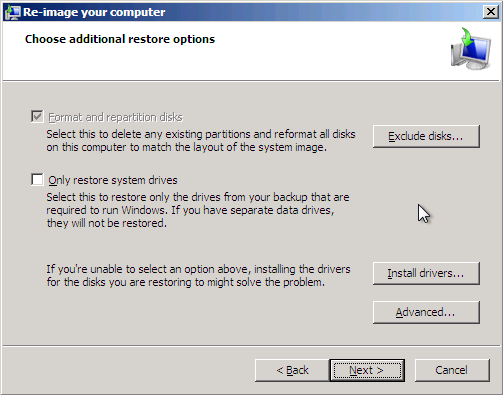Go back with the Back button
Image resolution: width=503 pixels, height=395 pixels.
click(x=292, y=370)
